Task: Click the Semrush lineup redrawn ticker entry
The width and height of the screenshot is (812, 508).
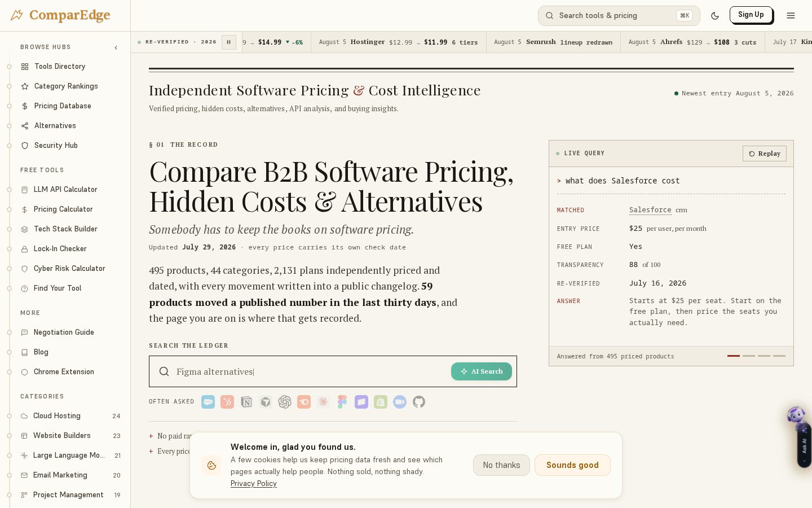Action: tap(553, 42)
